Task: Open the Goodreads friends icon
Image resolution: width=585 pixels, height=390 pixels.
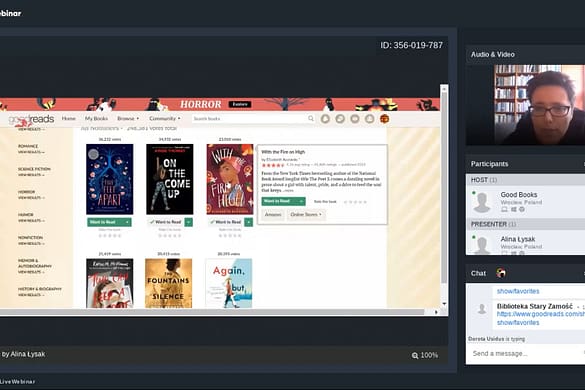Action: tap(369, 119)
